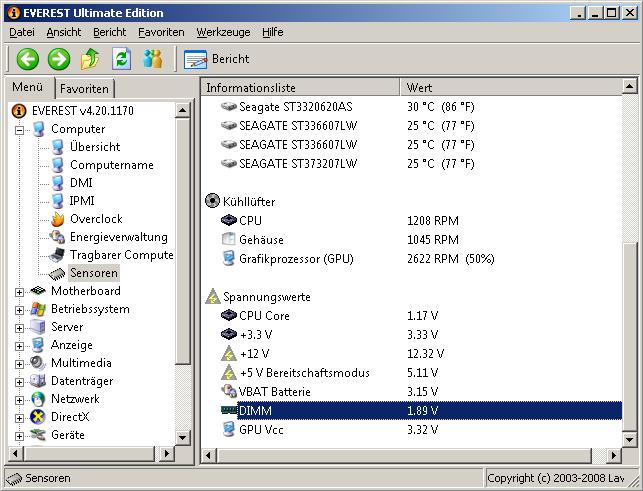Viewport: 643px width, 491px height.
Task: Click the Motherboard icon in tree
Action: coord(38,291)
